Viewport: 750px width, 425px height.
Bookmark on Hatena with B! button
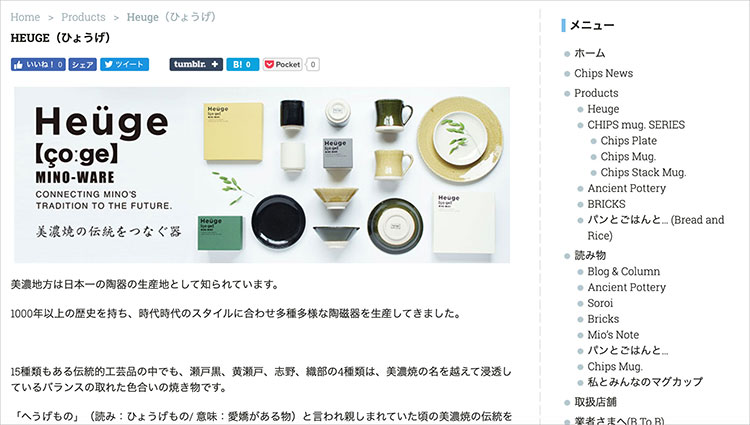coord(243,65)
